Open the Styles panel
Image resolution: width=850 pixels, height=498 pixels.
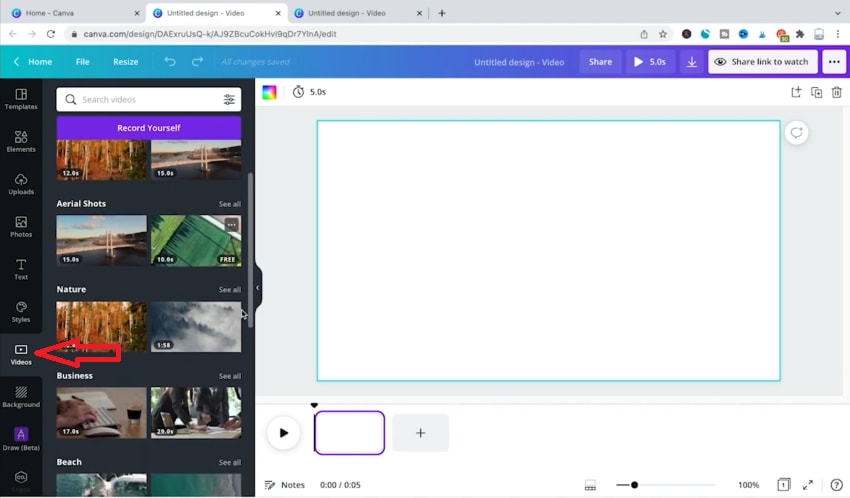pyautogui.click(x=21, y=312)
